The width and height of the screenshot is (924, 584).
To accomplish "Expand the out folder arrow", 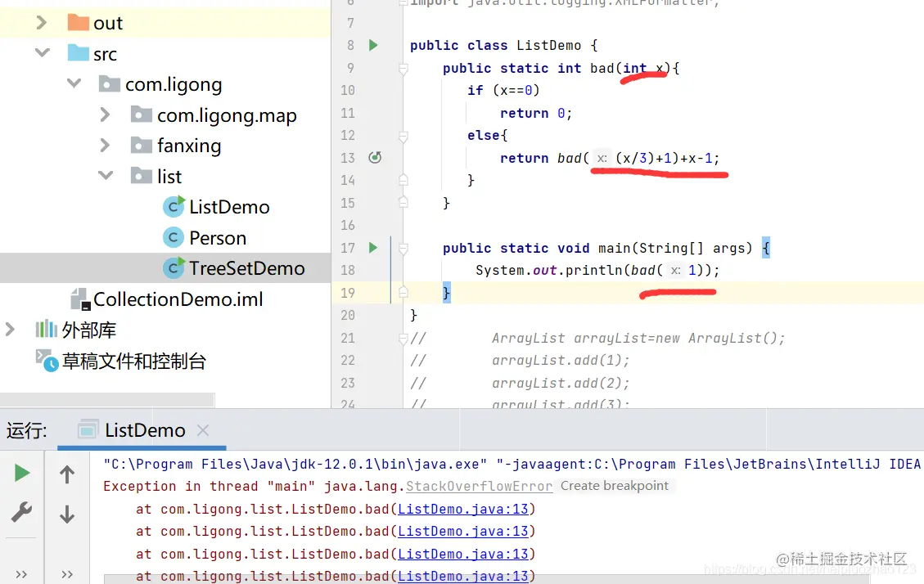I will tap(41, 23).
